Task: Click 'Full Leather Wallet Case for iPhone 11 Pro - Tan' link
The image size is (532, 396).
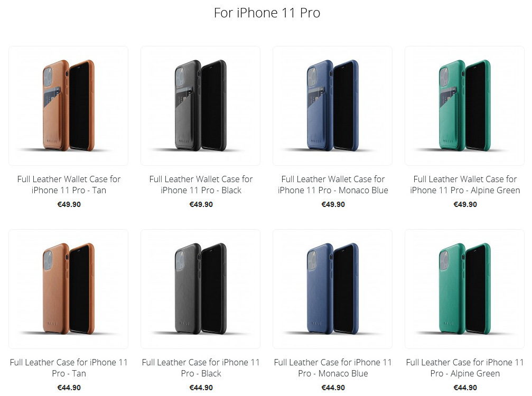Action: pos(69,184)
